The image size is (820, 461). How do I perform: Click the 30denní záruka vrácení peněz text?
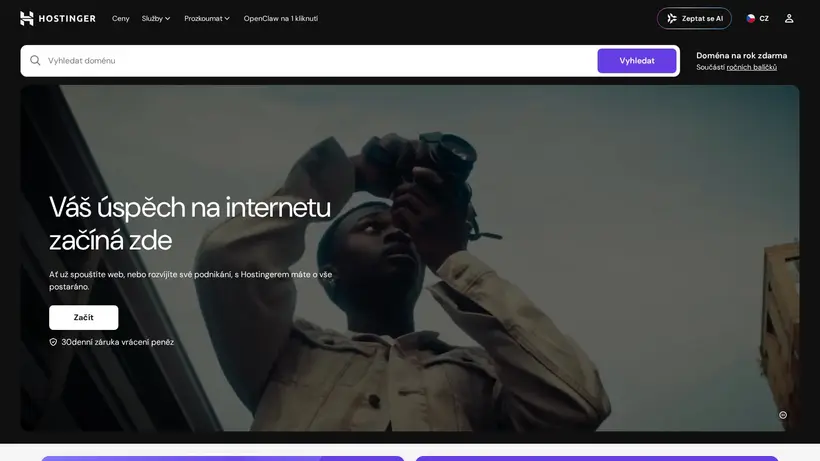118,342
